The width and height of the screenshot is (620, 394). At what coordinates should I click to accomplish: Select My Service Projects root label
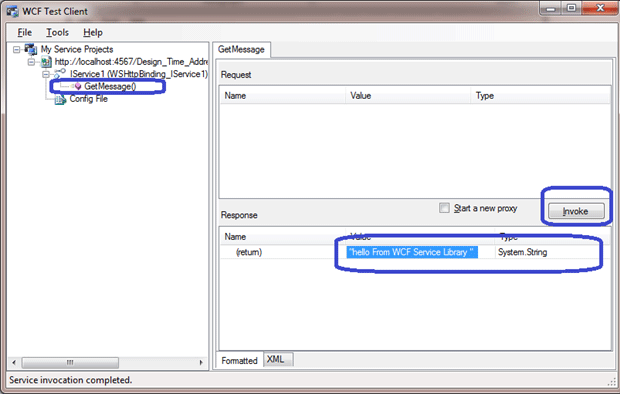77,49
